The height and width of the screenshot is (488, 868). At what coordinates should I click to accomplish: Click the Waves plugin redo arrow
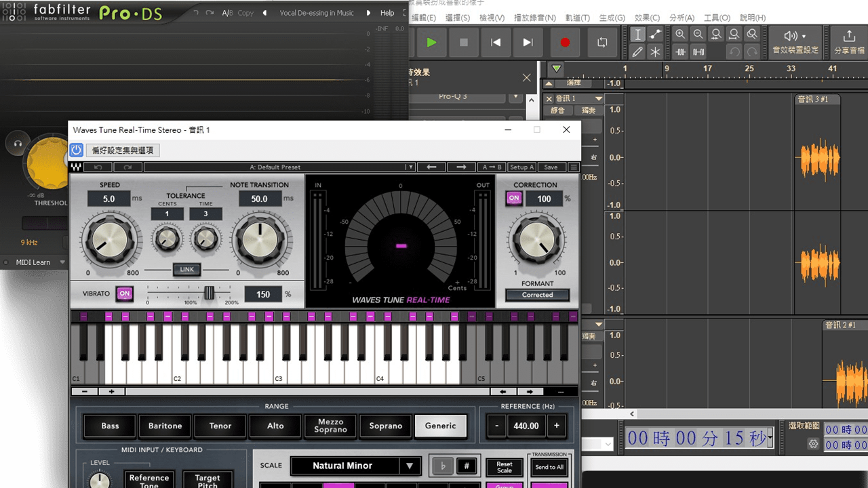tap(127, 167)
